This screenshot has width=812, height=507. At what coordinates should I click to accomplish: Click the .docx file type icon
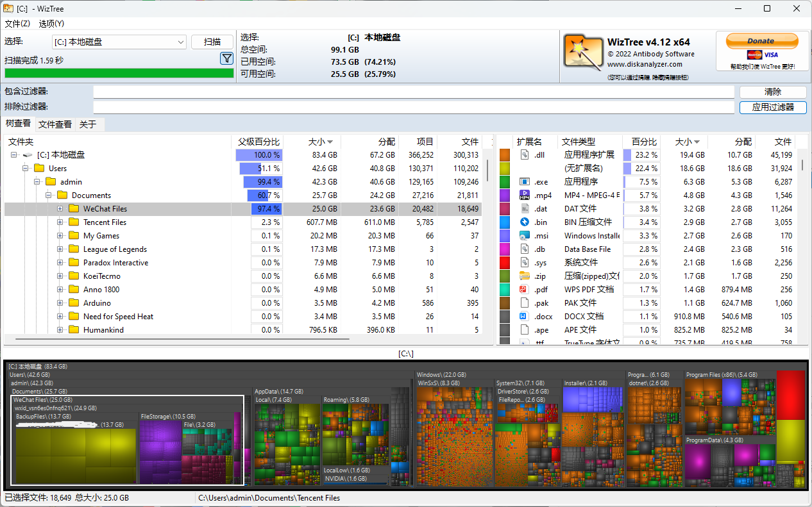(x=524, y=316)
